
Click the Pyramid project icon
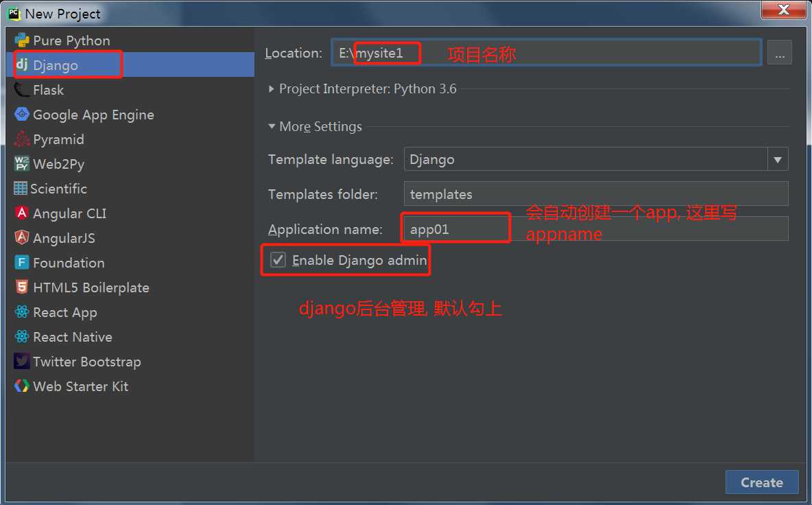click(22, 139)
